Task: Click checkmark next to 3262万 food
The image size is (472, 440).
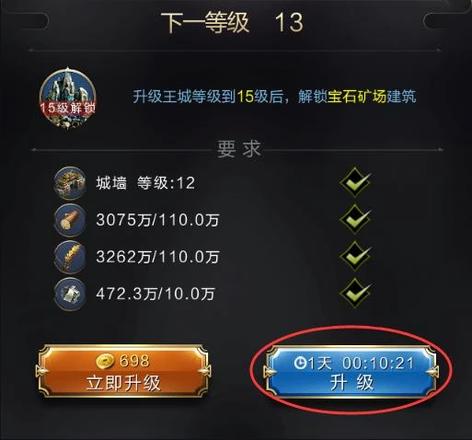Action: tap(355, 256)
